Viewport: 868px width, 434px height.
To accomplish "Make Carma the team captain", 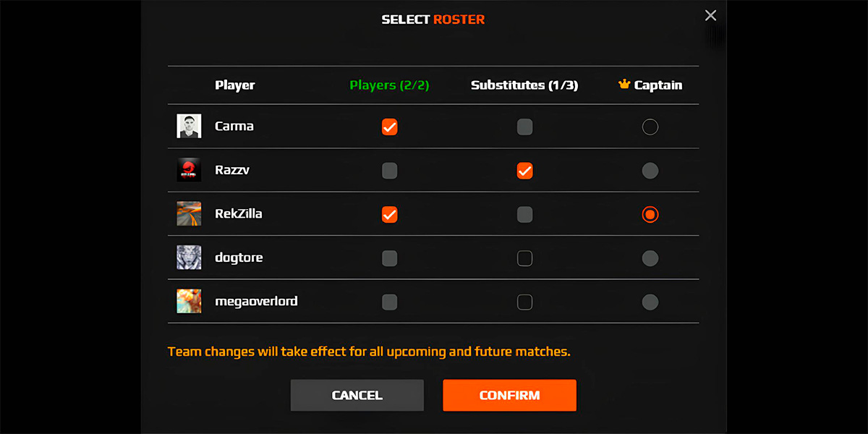I will pos(650,127).
